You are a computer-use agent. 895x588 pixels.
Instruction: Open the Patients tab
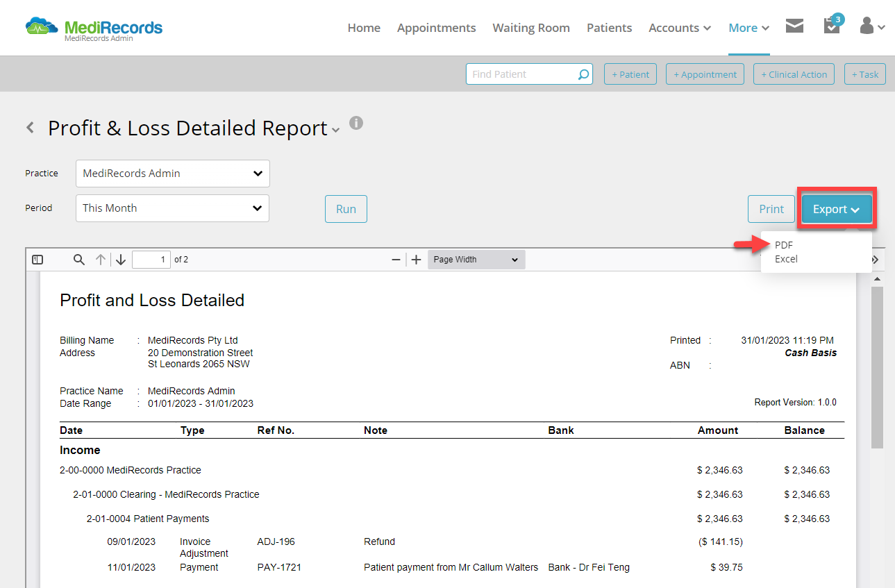(x=609, y=28)
